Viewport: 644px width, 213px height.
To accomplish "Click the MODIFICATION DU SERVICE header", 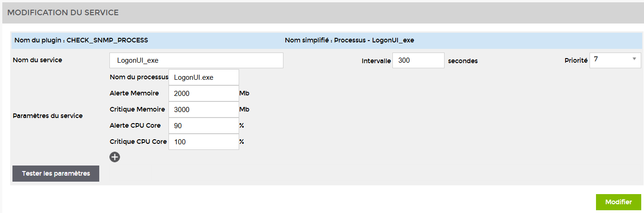I will coord(63,13).
